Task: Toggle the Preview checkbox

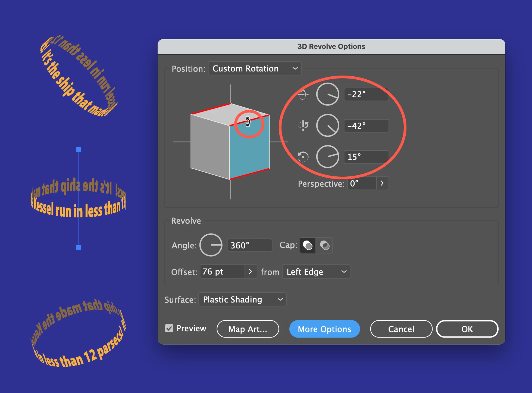Action: pos(169,329)
